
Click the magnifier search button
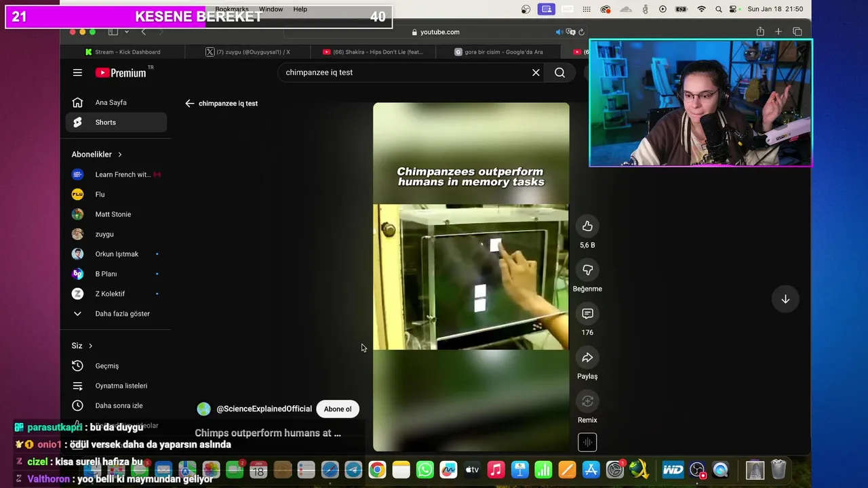559,73
